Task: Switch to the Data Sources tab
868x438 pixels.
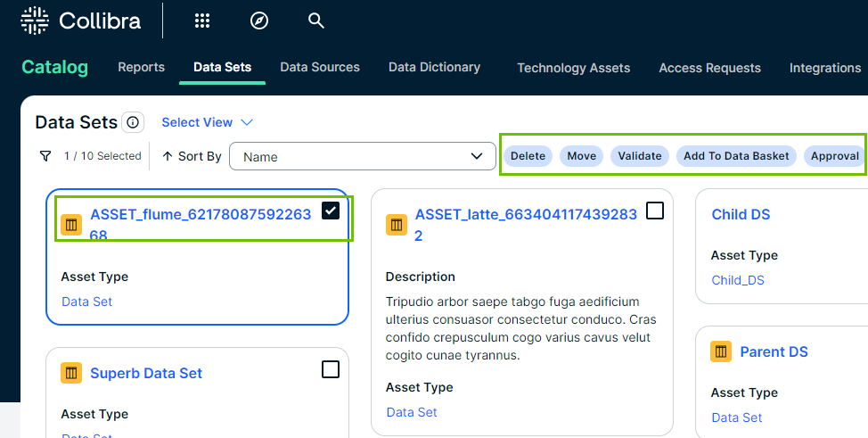Action: pyautogui.click(x=320, y=68)
